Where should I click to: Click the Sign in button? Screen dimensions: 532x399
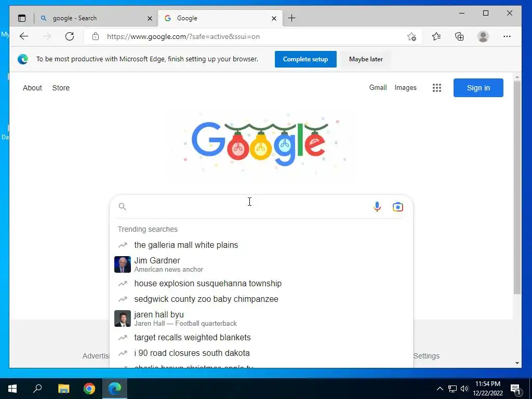point(478,88)
